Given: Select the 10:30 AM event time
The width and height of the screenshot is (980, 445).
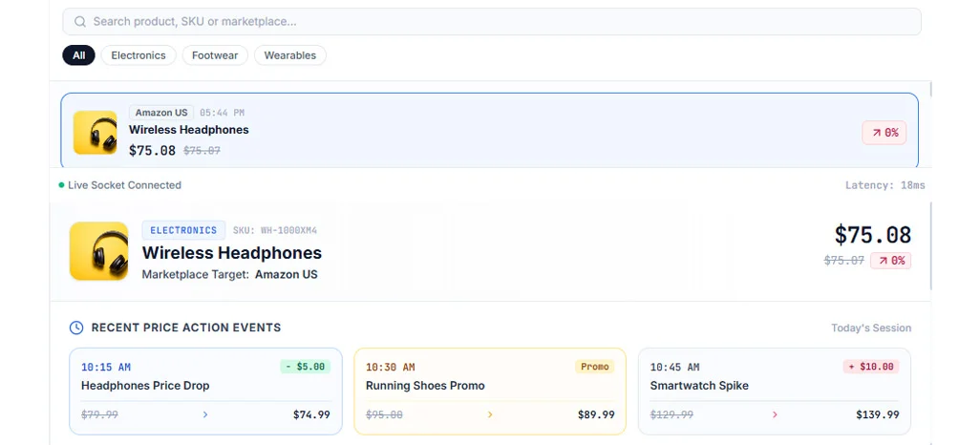Looking at the screenshot, I should [390, 368].
